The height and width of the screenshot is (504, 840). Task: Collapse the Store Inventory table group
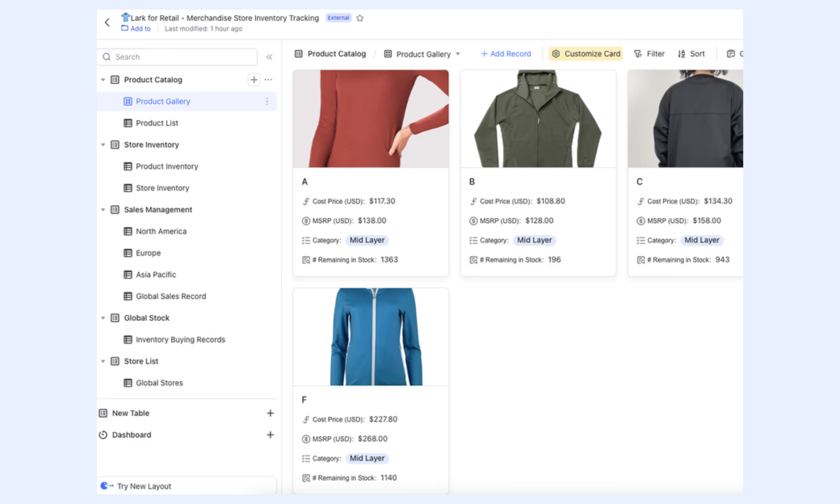tap(103, 145)
